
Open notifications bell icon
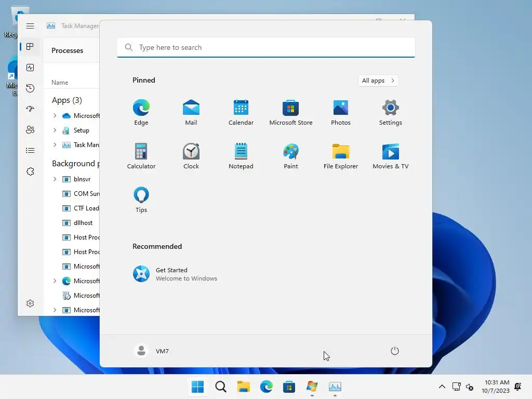pos(518,387)
